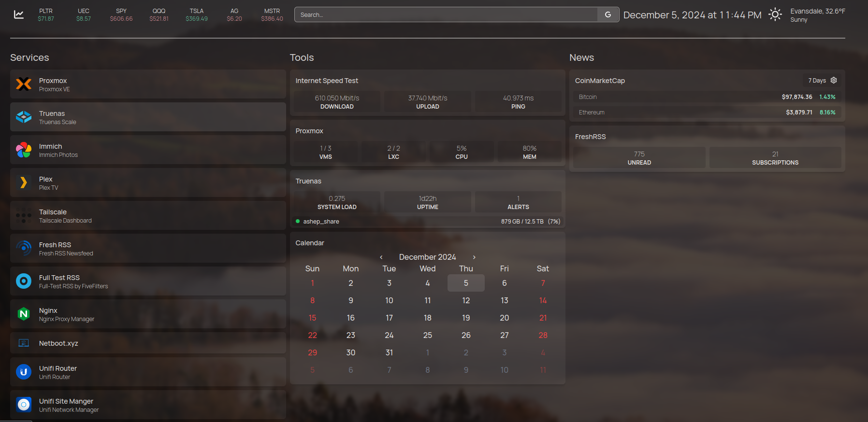Click the stocks chart icon in header
Image resolution: width=868 pixels, height=422 pixels.
(19, 14)
